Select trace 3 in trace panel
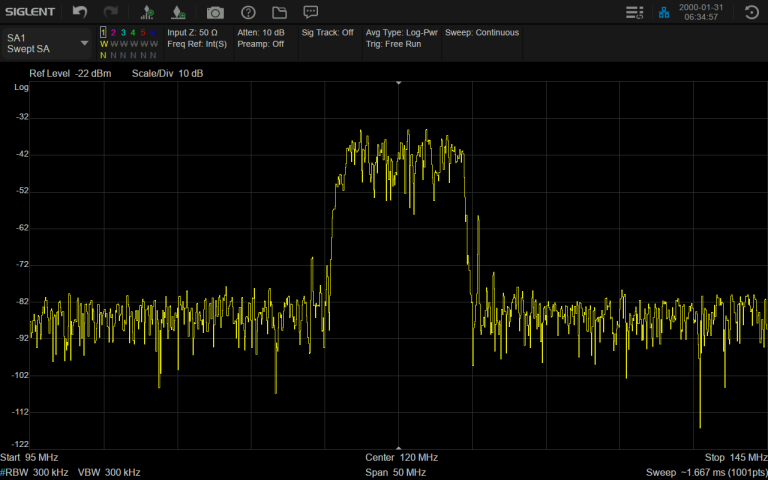The width and height of the screenshot is (768, 480). coord(123,32)
